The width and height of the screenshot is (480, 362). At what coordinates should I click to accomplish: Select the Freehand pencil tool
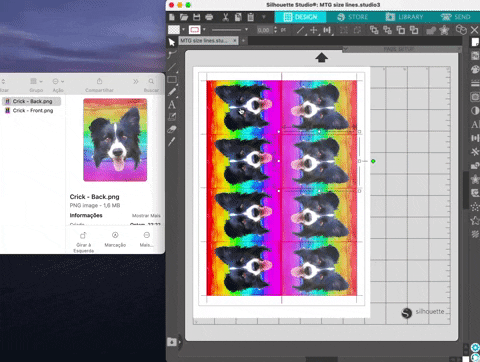pos(172,92)
